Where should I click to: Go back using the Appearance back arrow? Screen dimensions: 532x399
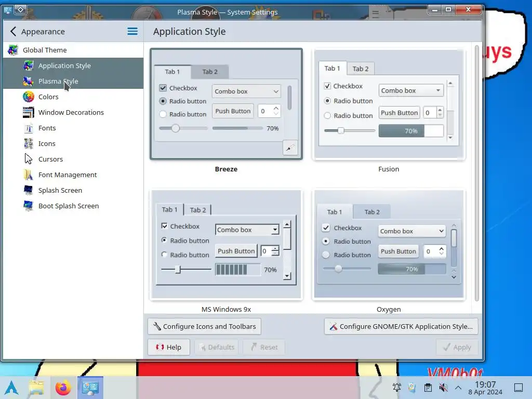point(13,32)
